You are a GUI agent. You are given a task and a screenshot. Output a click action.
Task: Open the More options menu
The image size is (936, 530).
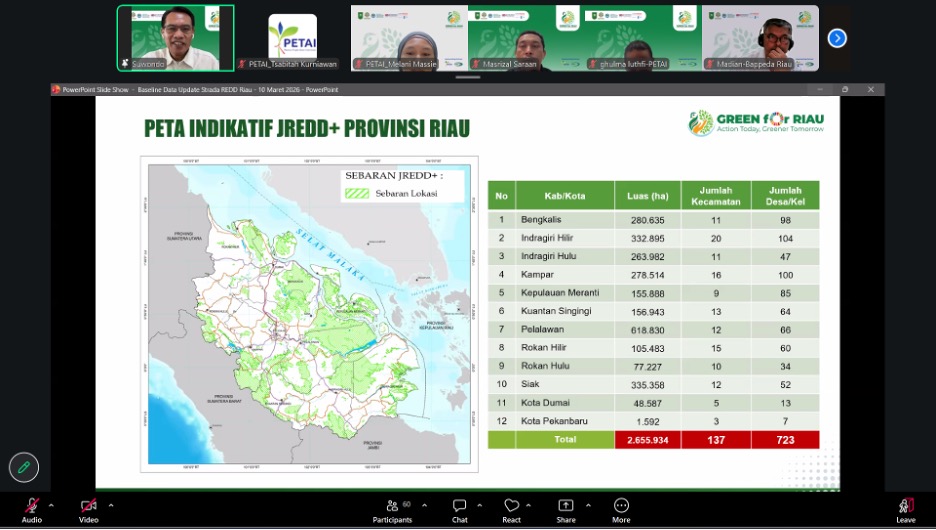pyautogui.click(x=621, y=506)
